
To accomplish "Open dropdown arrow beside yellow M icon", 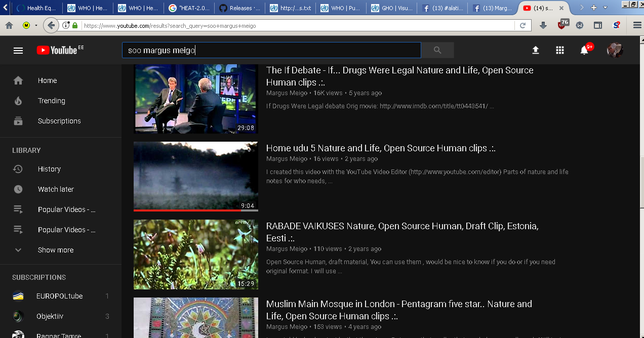I will (36, 25).
